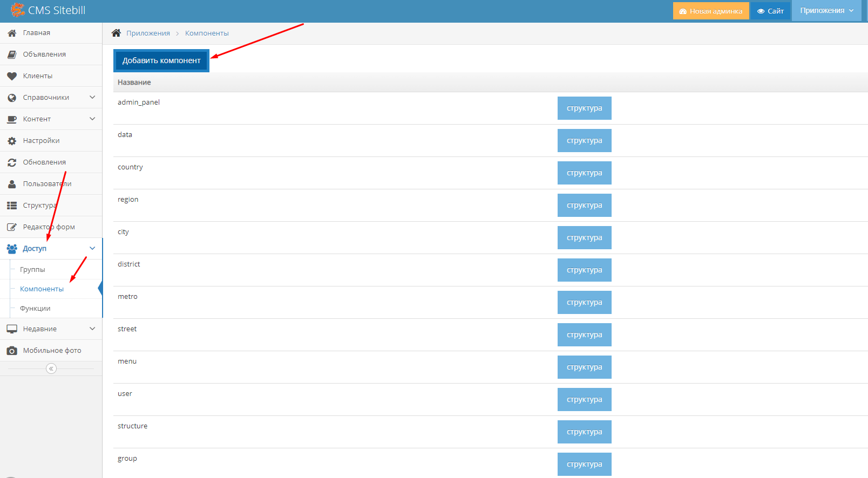The height and width of the screenshot is (478, 868).
Task: Click the globe icon next to Справочники
Action: point(12,98)
